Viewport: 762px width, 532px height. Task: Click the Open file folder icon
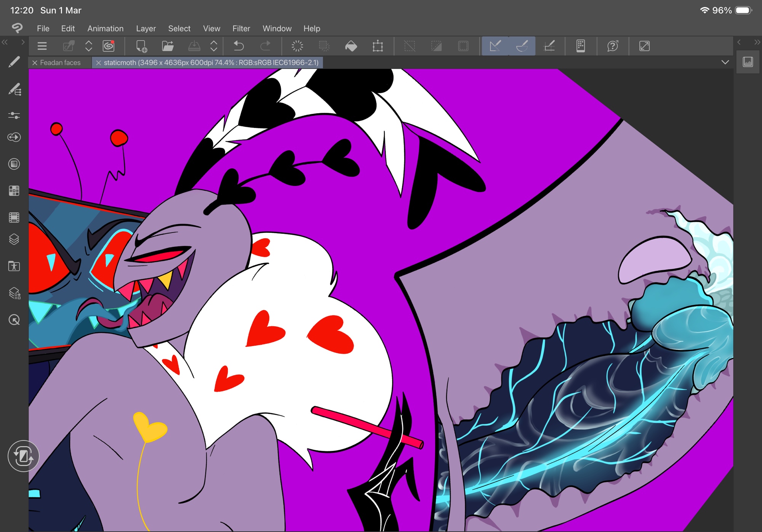tap(168, 46)
